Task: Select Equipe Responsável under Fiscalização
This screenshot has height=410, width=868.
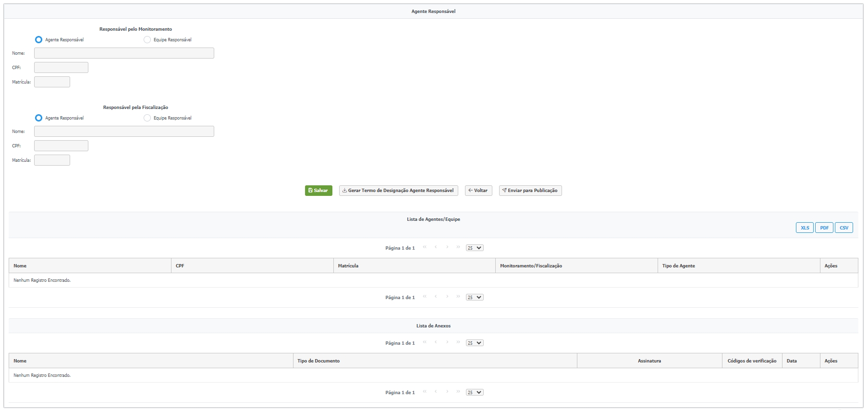Action: point(147,118)
